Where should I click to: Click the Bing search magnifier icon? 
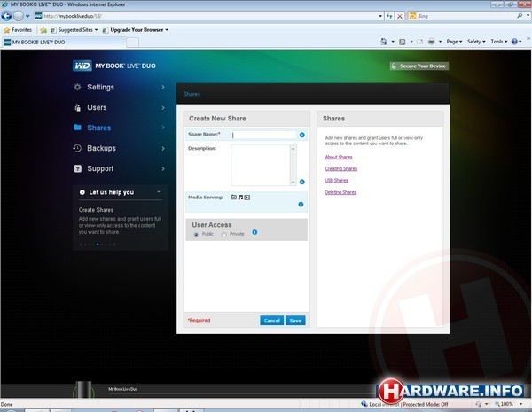coord(520,16)
